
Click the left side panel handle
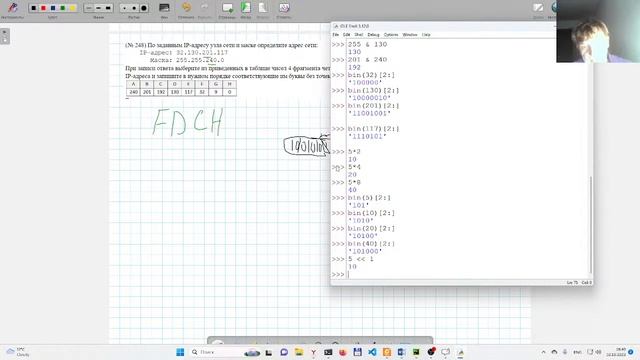pyautogui.click(x=5, y=36)
